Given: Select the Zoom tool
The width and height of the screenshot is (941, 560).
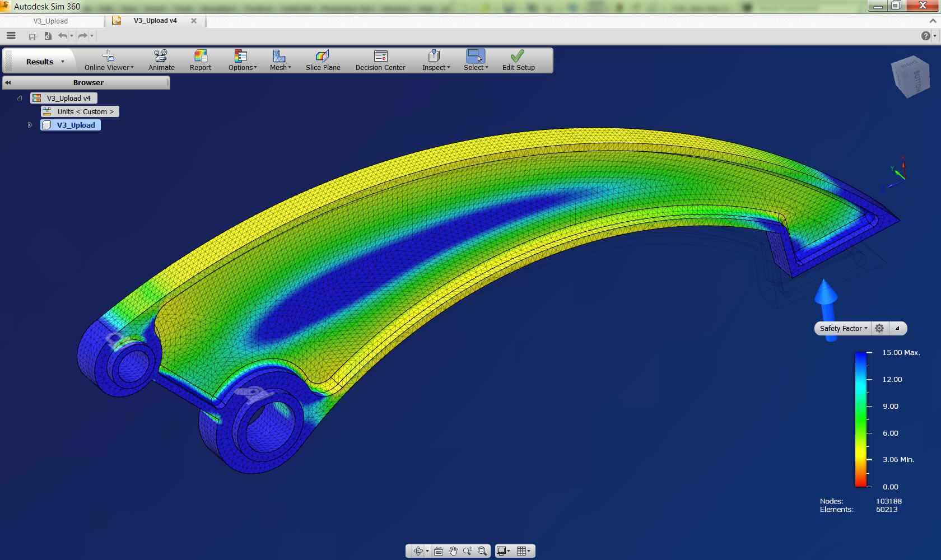Looking at the screenshot, I should [x=468, y=551].
